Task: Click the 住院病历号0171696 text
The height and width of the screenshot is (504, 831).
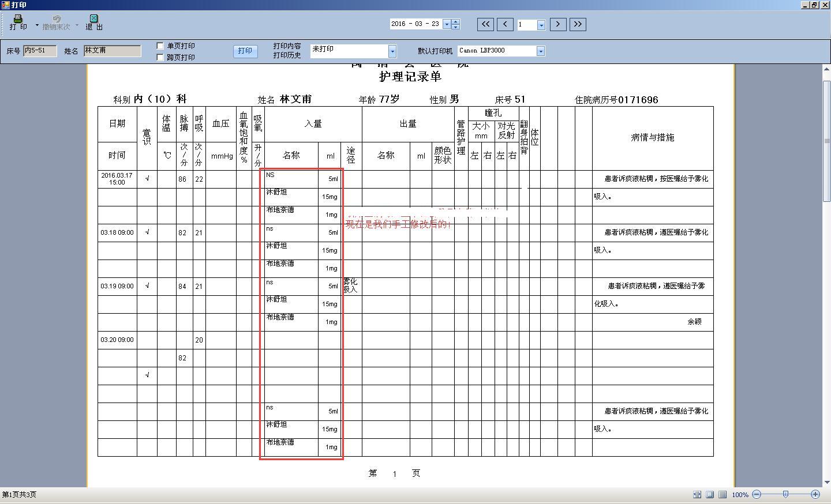Action: tap(616, 100)
